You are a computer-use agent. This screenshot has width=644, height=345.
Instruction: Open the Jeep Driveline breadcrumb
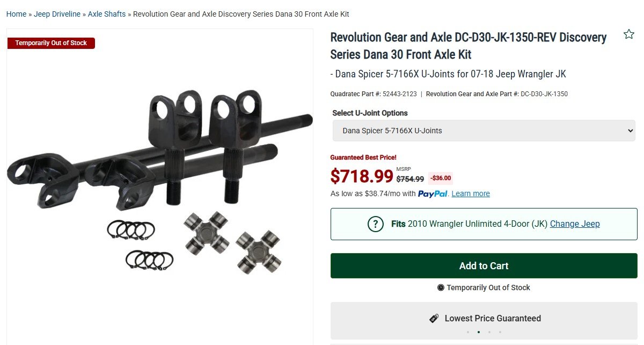57,14
